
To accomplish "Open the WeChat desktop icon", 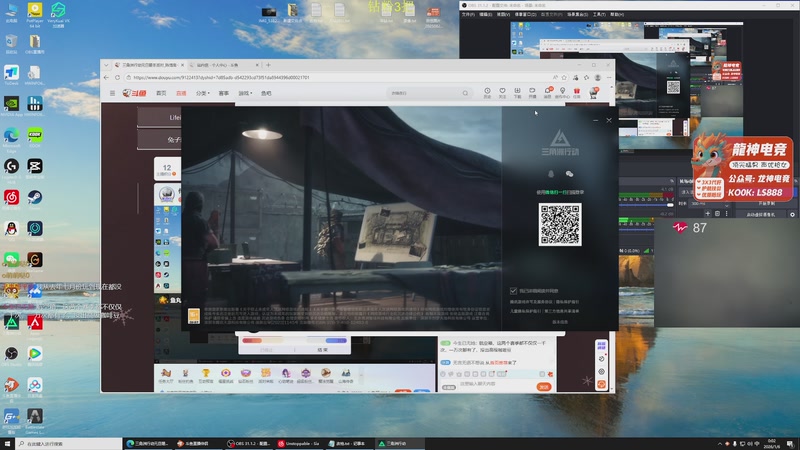I will (x=11, y=261).
